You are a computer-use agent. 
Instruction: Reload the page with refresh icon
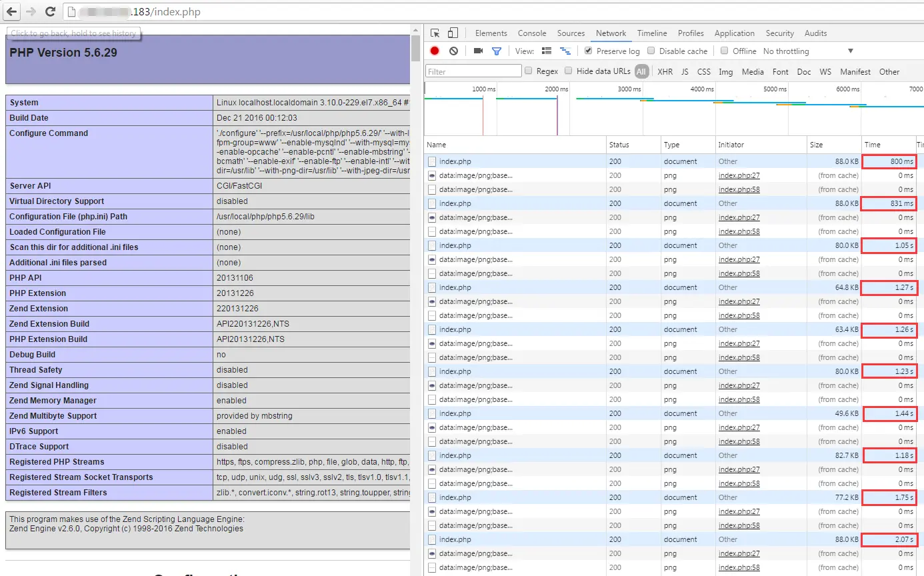coord(50,11)
